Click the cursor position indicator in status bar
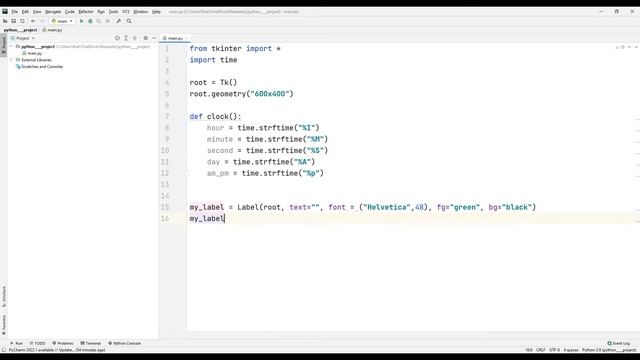Image resolution: width=640 pixels, height=360 pixels. [x=529, y=350]
